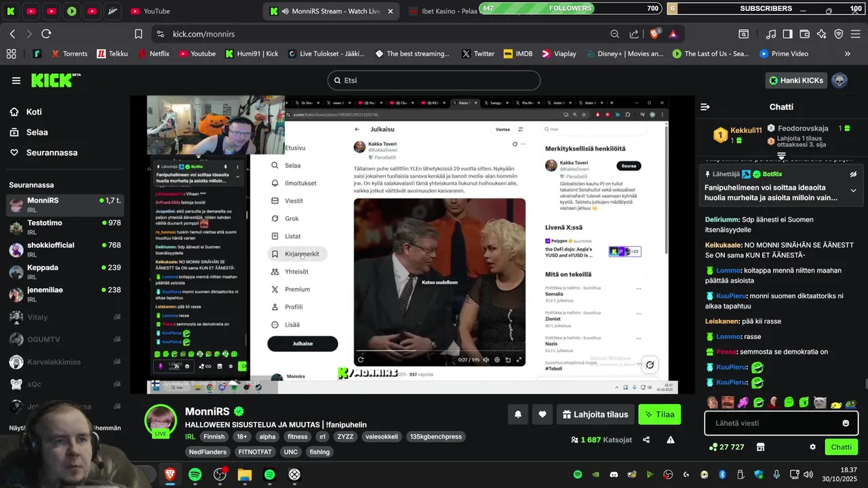This screenshot has height=488, width=868.
Task: Open the Brave playlist music note icon
Action: 771,34
